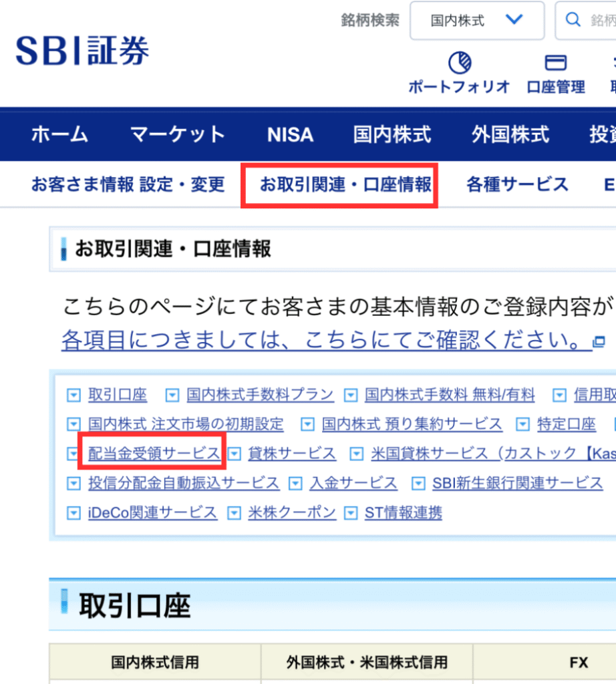Open the 口座管理 card icon

pos(555,63)
